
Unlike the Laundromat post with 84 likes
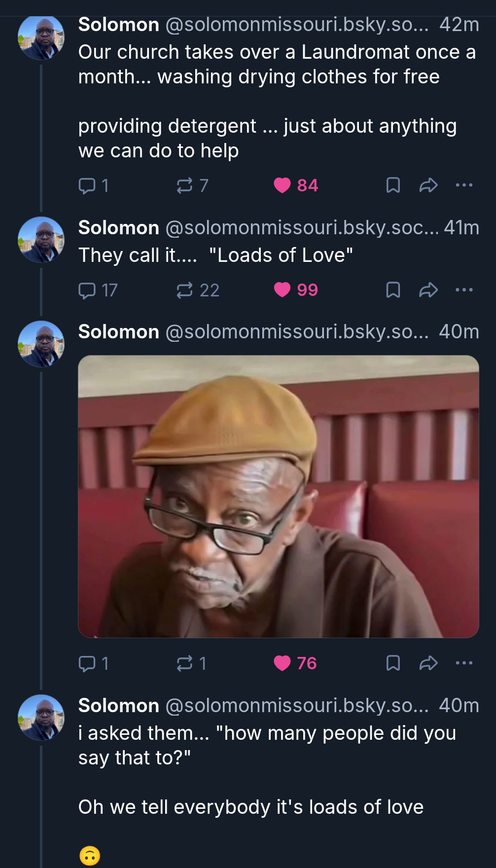coord(283,185)
